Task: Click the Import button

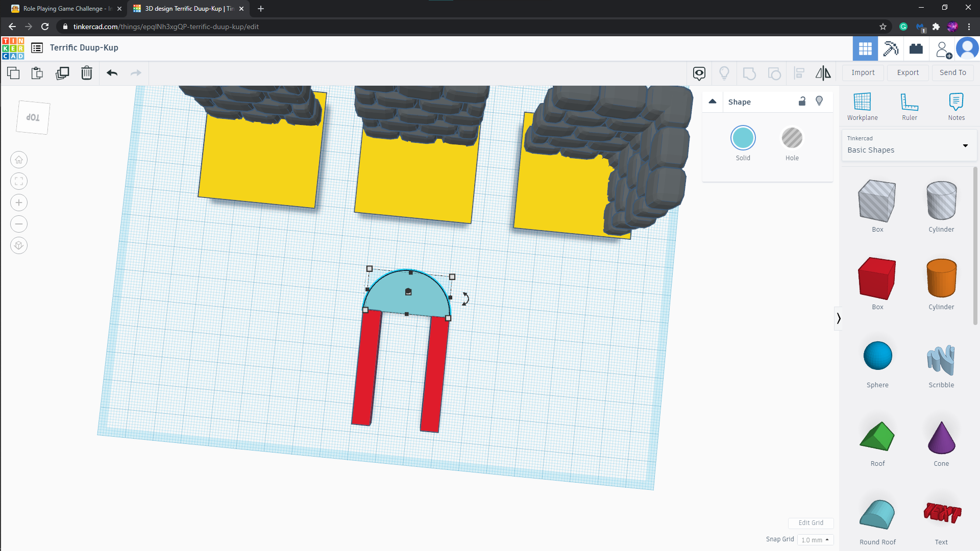Action: pos(863,72)
